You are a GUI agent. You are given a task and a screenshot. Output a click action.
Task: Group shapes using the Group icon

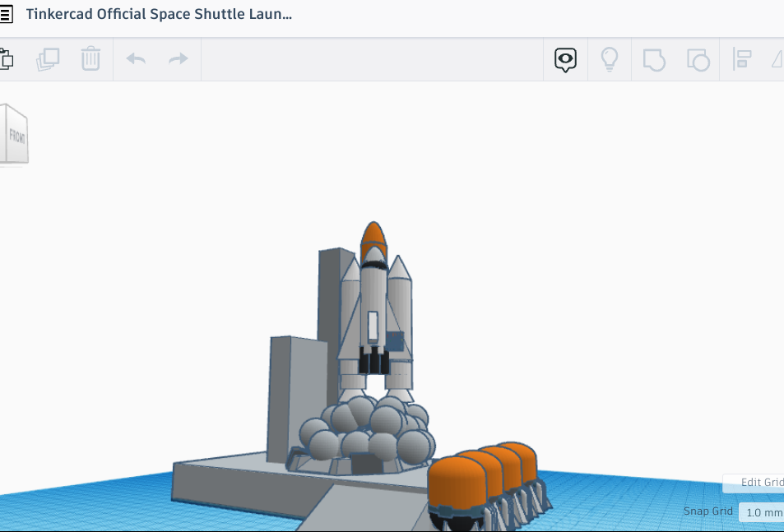(654, 59)
